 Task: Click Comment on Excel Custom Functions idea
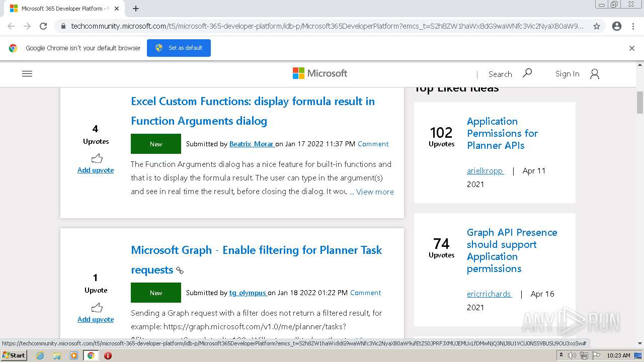click(x=373, y=144)
